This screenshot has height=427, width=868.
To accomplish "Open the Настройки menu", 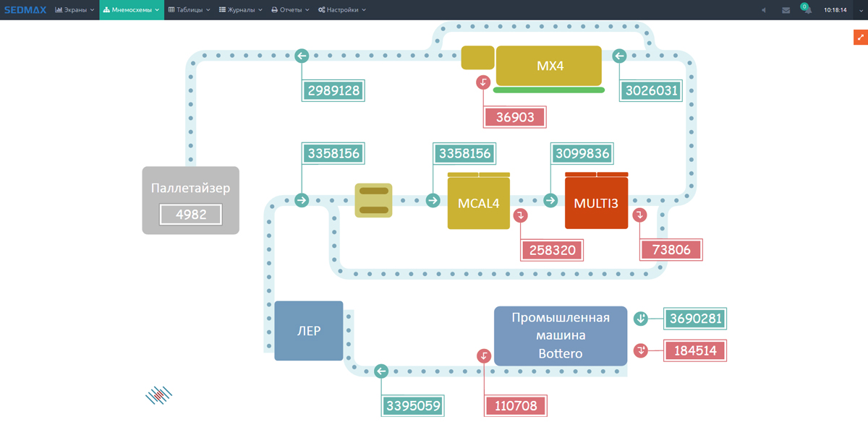I will click(x=342, y=10).
